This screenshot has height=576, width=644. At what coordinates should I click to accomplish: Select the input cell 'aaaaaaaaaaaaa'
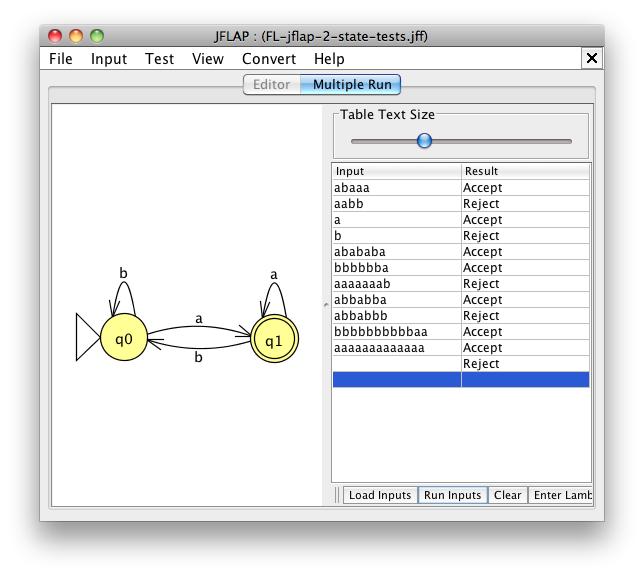[x=397, y=348]
